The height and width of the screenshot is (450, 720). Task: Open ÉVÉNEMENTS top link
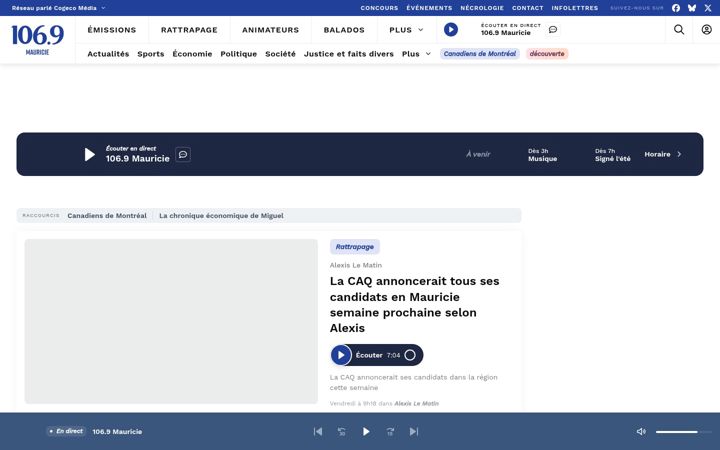click(x=429, y=8)
